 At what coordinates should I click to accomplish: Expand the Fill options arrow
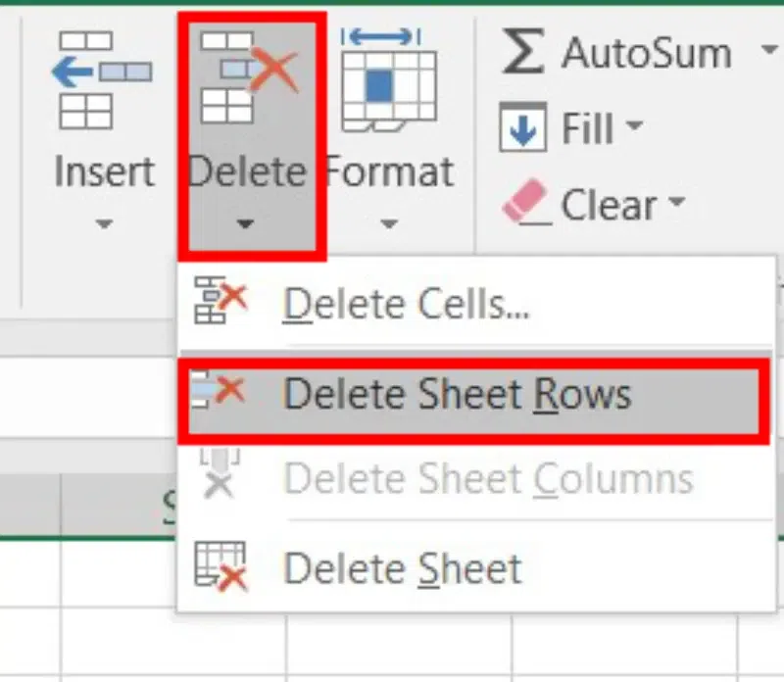click(634, 128)
